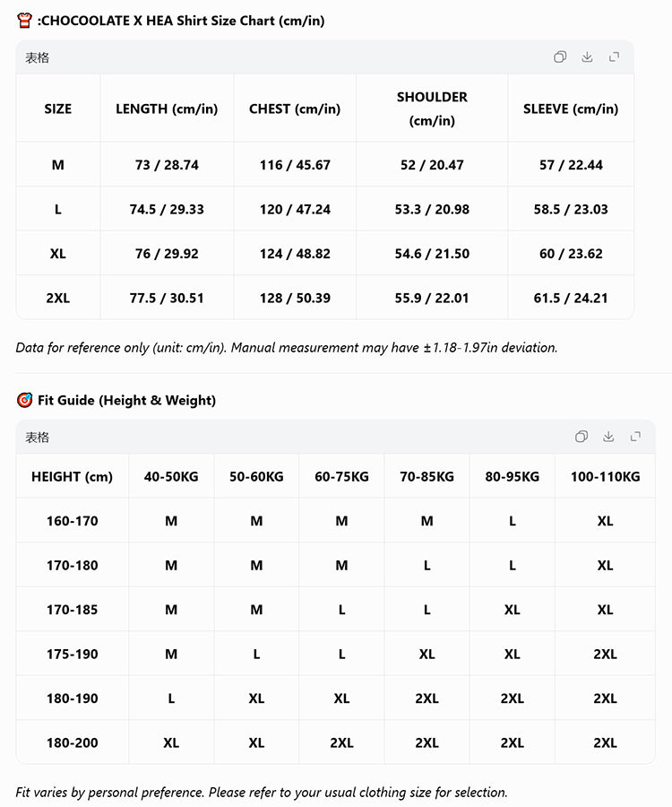The height and width of the screenshot is (807, 672).
Task: Click the SHOULDER (cm/in) header cell
Action: pyautogui.click(x=432, y=108)
